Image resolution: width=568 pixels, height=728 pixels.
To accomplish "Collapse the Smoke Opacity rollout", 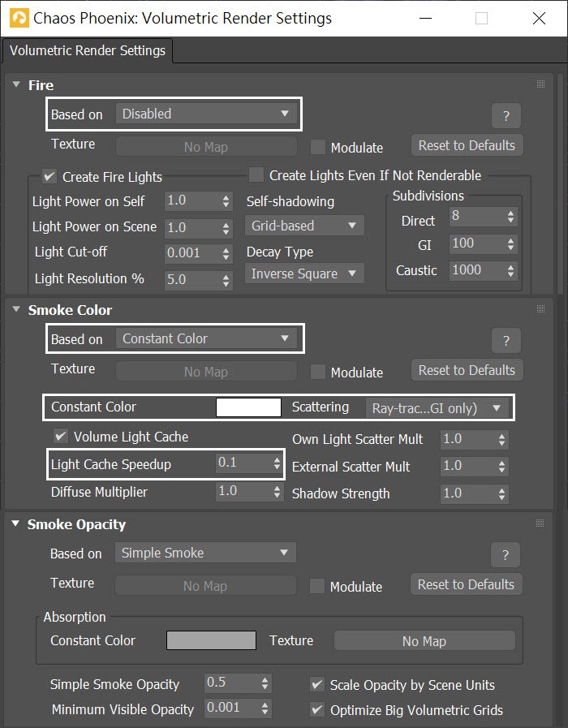I will [15, 523].
